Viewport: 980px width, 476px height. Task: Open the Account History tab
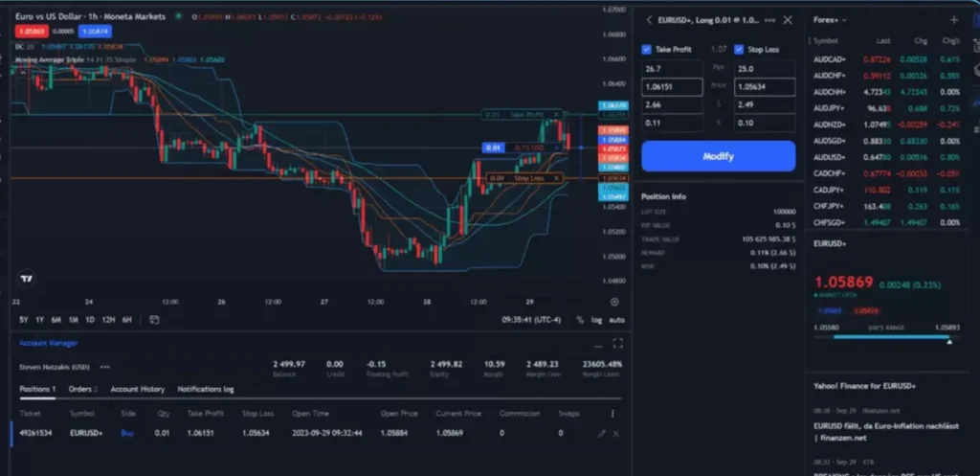(x=138, y=389)
